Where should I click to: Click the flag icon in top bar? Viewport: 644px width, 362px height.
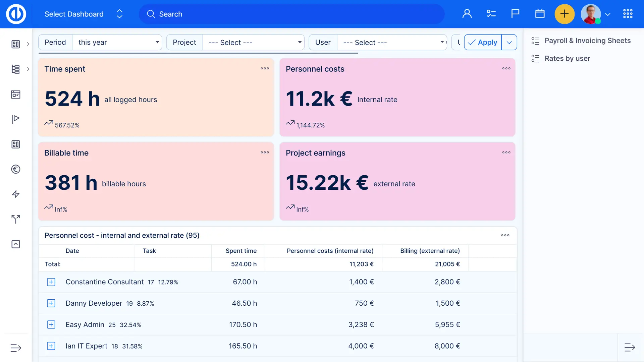point(515,14)
